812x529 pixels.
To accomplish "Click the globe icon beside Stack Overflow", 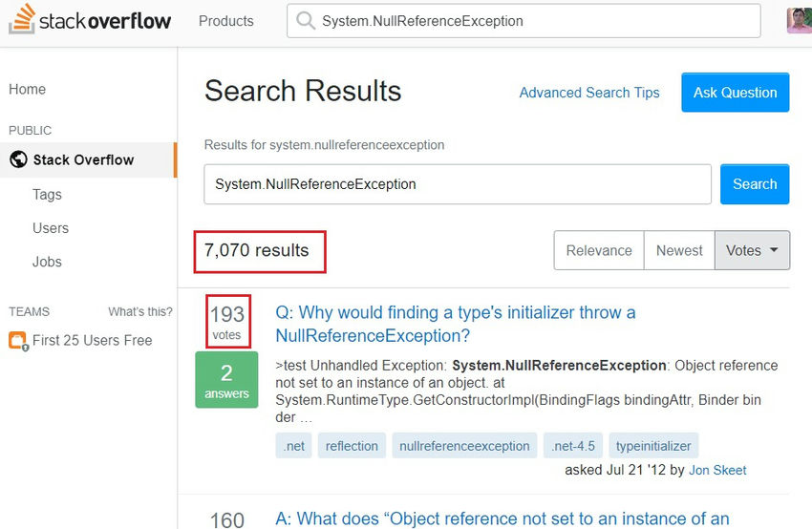I will pos(19,159).
